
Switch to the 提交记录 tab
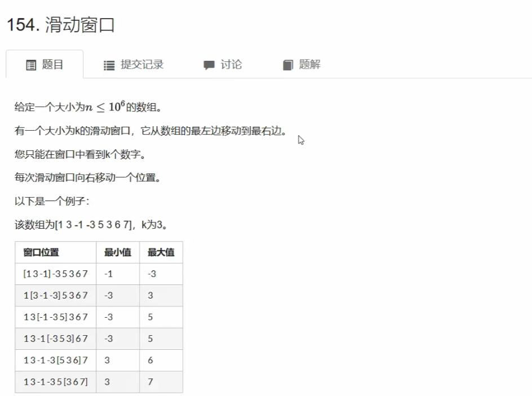pyautogui.click(x=141, y=65)
